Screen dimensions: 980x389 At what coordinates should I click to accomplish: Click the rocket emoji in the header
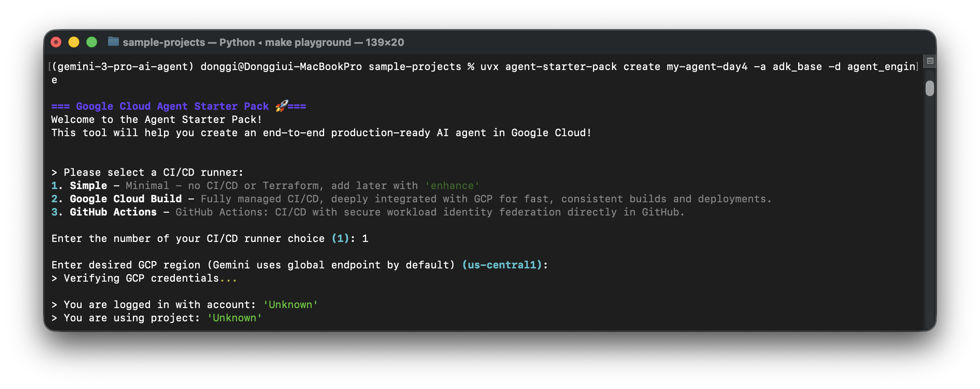point(282,106)
